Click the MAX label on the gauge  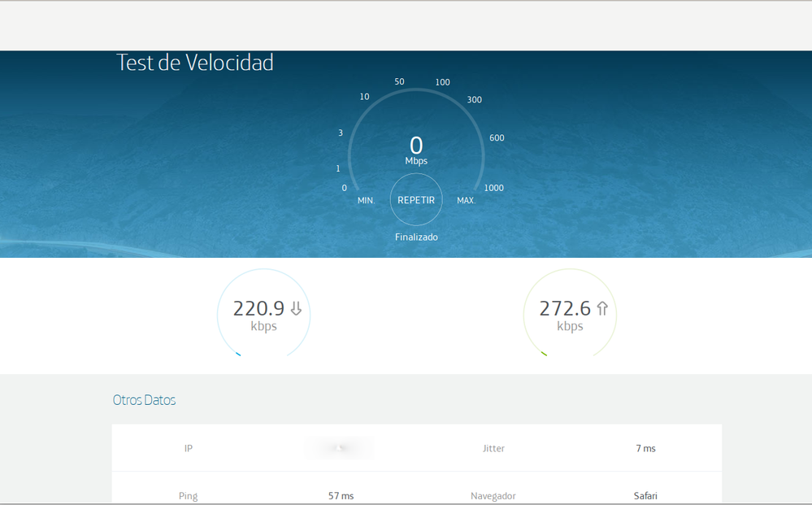pyautogui.click(x=466, y=199)
